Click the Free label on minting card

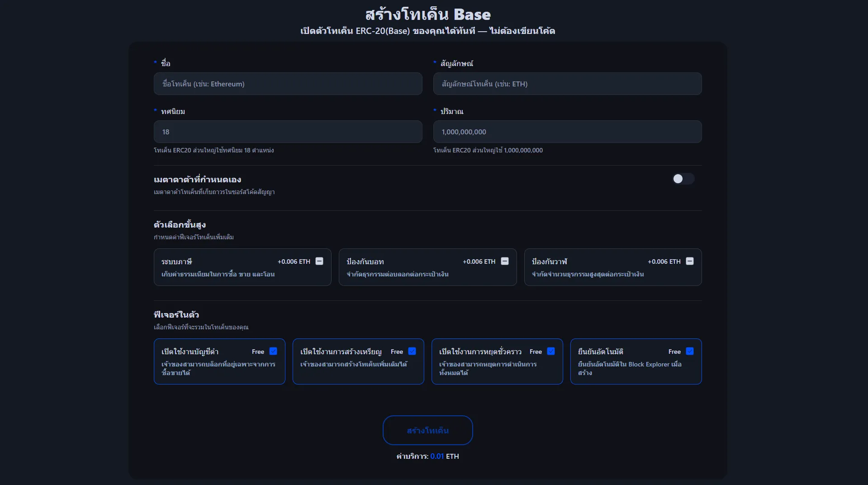397,352
